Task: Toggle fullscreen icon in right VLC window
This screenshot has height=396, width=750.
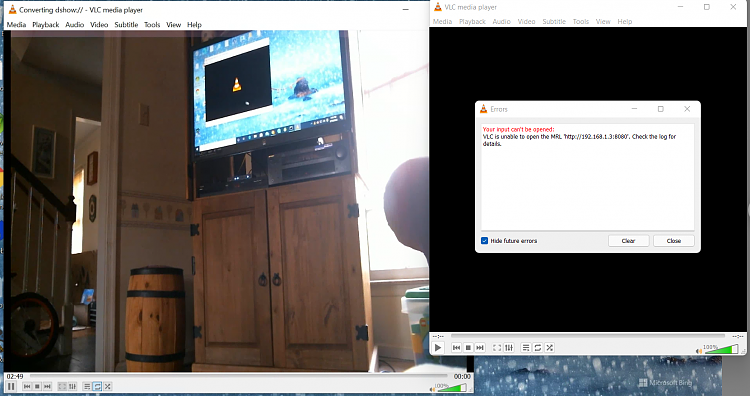Action: point(497,348)
